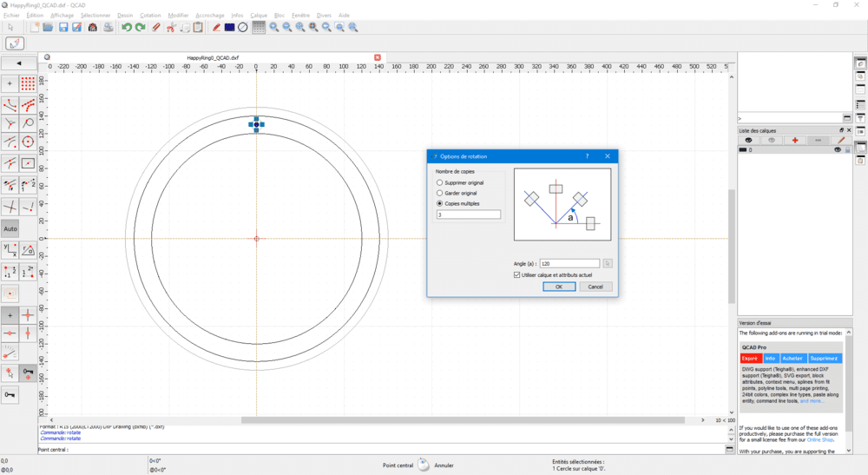Open the Accrochage menu
868x475 pixels.
[209, 16]
